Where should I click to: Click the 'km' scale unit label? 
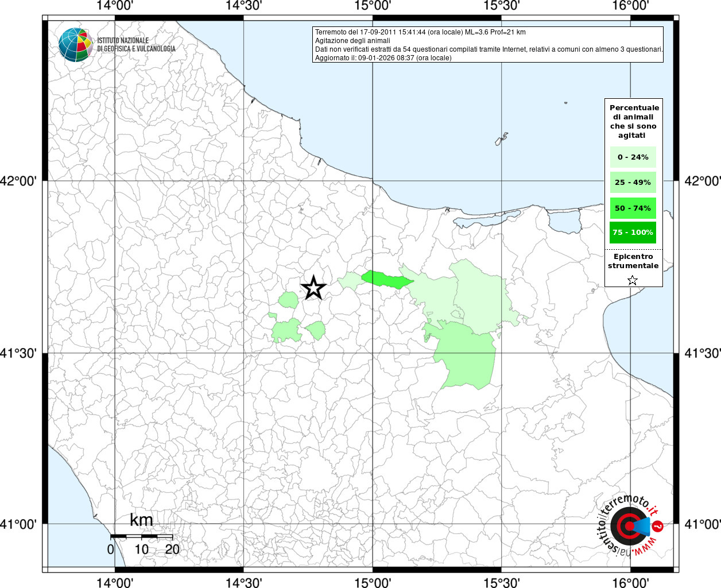(141, 520)
